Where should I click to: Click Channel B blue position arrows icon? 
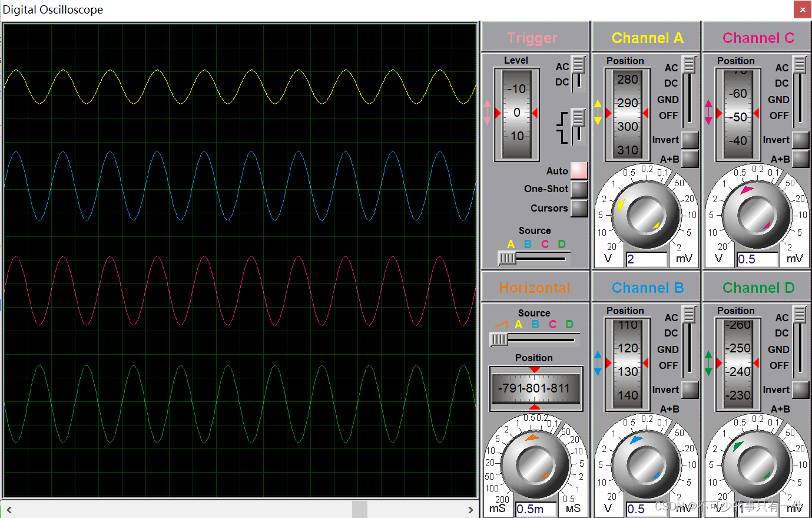598,364
